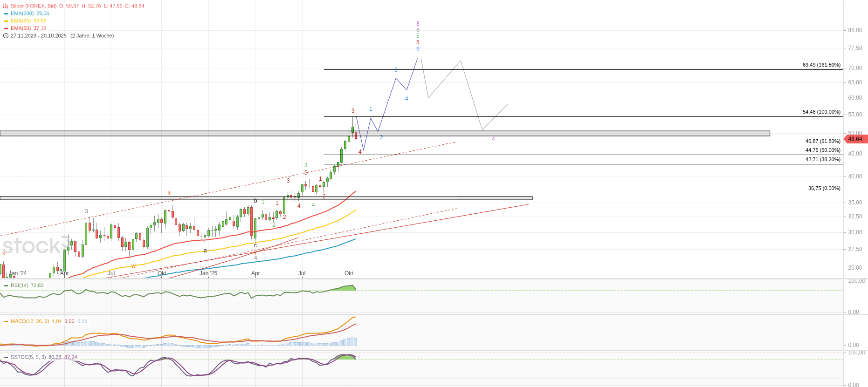Click the clock icon beside the date range
Viewport: 868px width, 387px height.
pos(6,36)
